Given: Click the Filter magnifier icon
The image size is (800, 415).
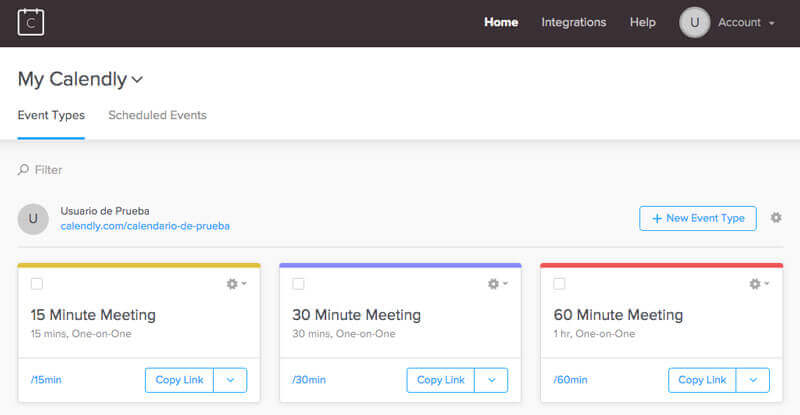Looking at the screenshot, I should tap(23, 169).
